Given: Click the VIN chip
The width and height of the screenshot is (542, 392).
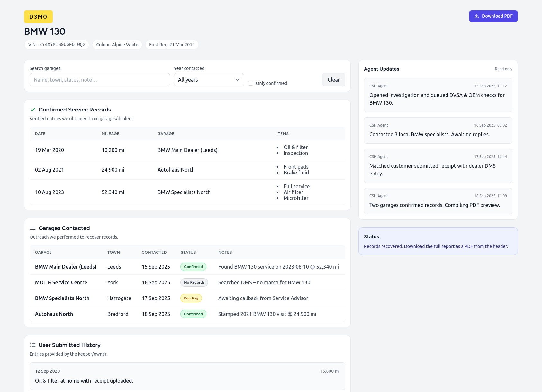Looking at the screenshot, I should click(x=57, y=45).
